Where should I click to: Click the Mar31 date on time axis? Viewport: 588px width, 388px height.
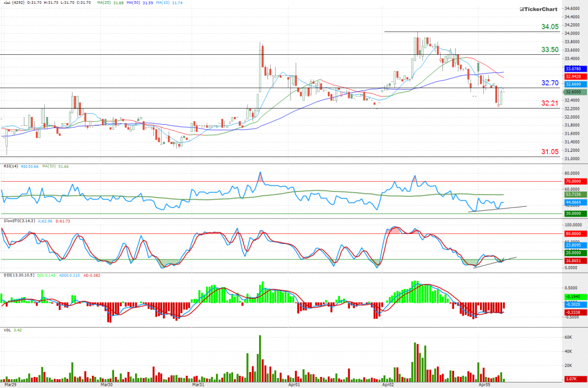(x=198, y=384)
